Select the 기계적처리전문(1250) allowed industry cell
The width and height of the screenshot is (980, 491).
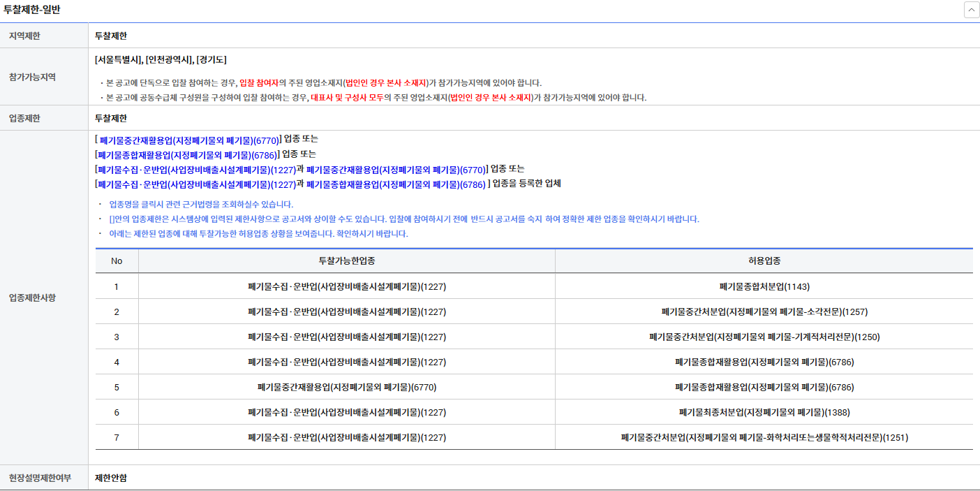(x=764, y=337)
